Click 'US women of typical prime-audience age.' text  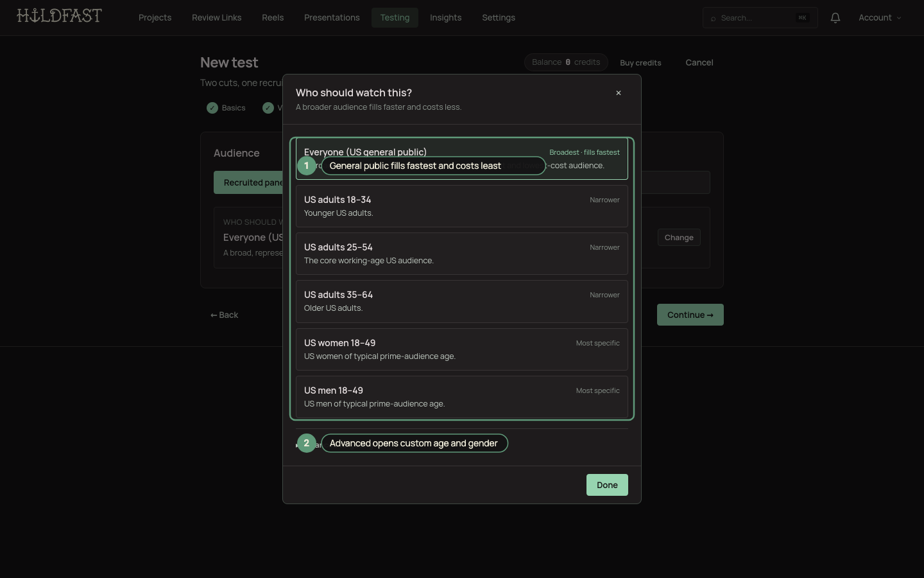click(380, 356)
